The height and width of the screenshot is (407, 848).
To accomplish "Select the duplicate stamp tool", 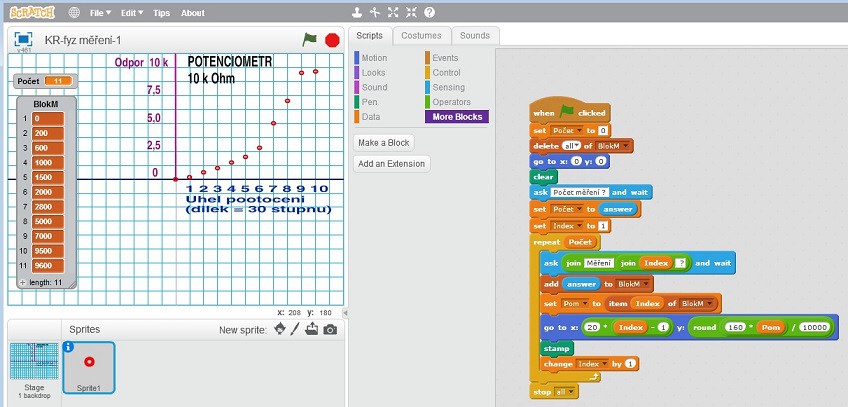I will tap(357, 13).
